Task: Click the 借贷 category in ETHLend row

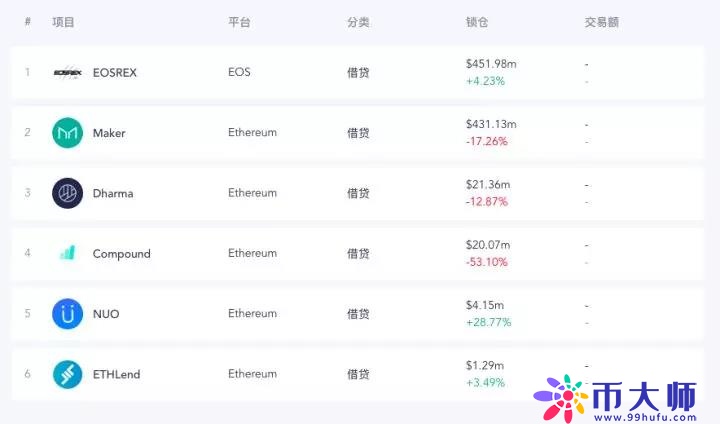Action: [x=358, y=374]
